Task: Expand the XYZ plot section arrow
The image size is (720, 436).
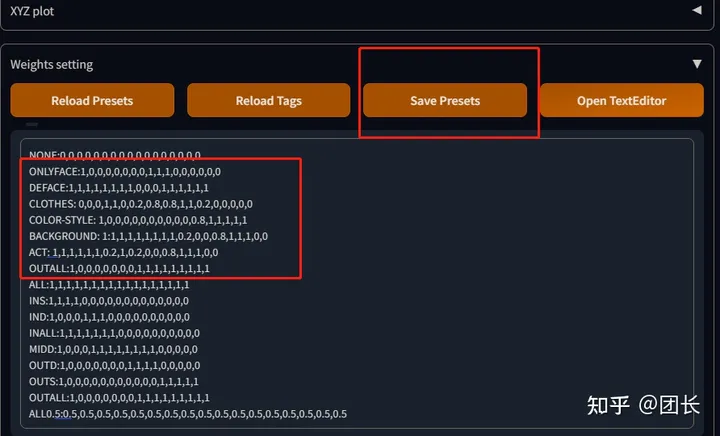Action: click(x=697, y=10)
